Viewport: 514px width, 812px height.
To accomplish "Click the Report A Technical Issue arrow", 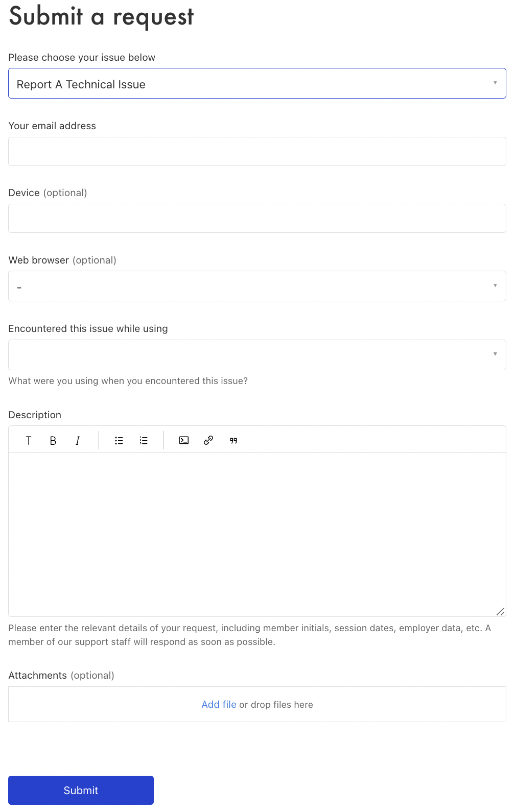I will point(495,83).
